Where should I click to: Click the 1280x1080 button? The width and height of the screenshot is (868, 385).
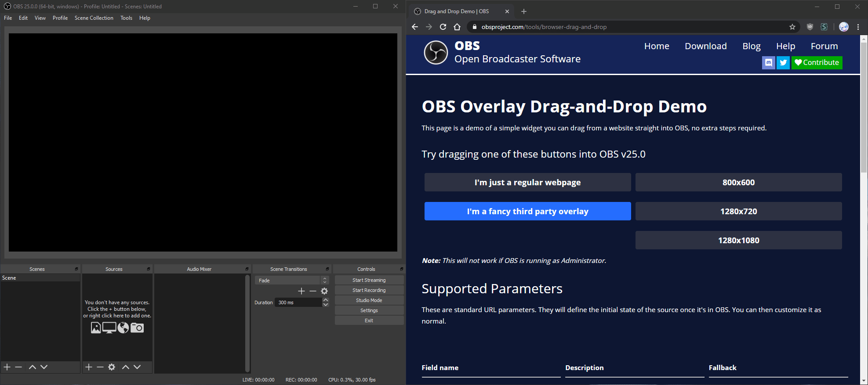coord(738,240)
